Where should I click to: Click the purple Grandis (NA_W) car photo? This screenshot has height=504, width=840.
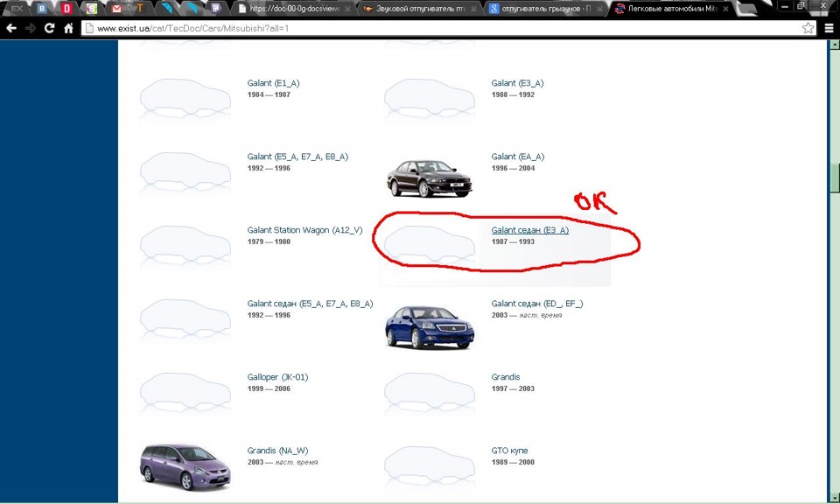(x=185, y=466)
